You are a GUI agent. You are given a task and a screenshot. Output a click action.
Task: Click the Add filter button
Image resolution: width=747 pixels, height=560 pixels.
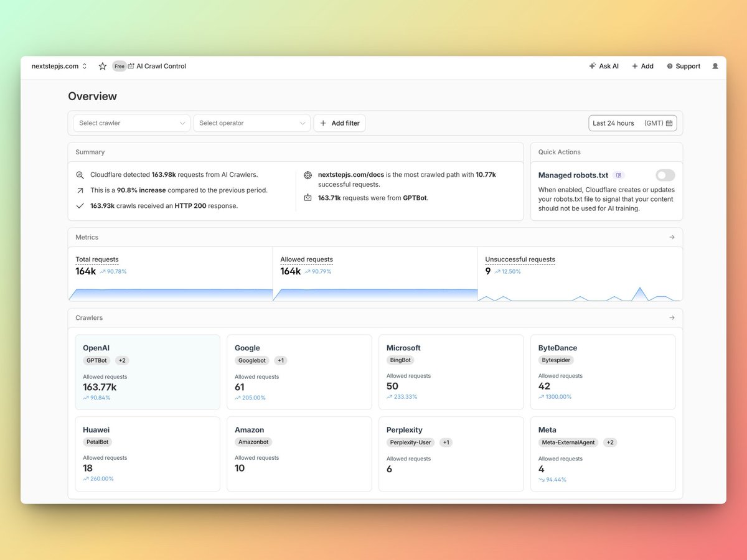pyautogui.click(x=340, y=123)
